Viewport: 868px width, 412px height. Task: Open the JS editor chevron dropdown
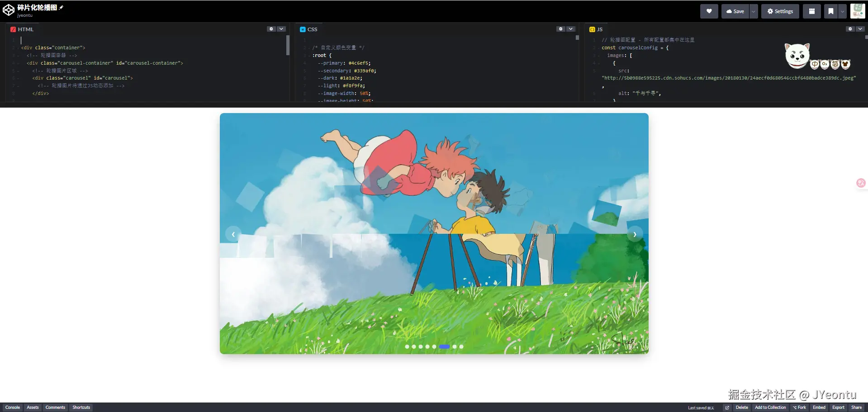point(860,29)
